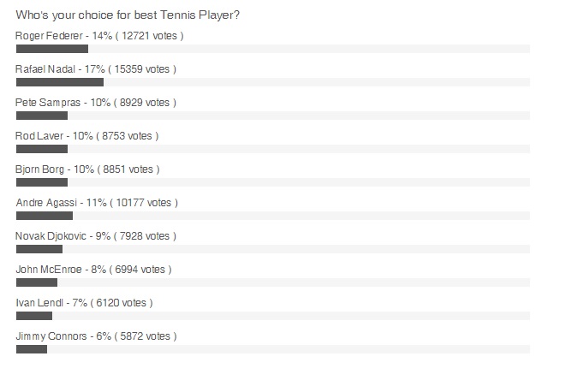Pick the Novak Djokovic poll entry
This screenshot has height=392, width=572.
(96, 236)
